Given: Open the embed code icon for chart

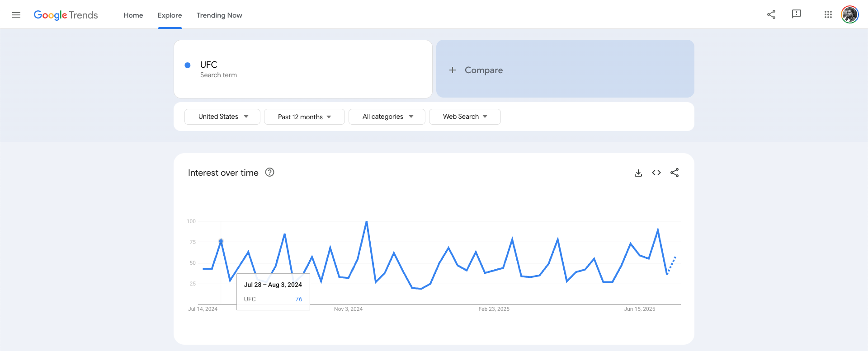Looking at the screenshot, I should pos(656,173).
